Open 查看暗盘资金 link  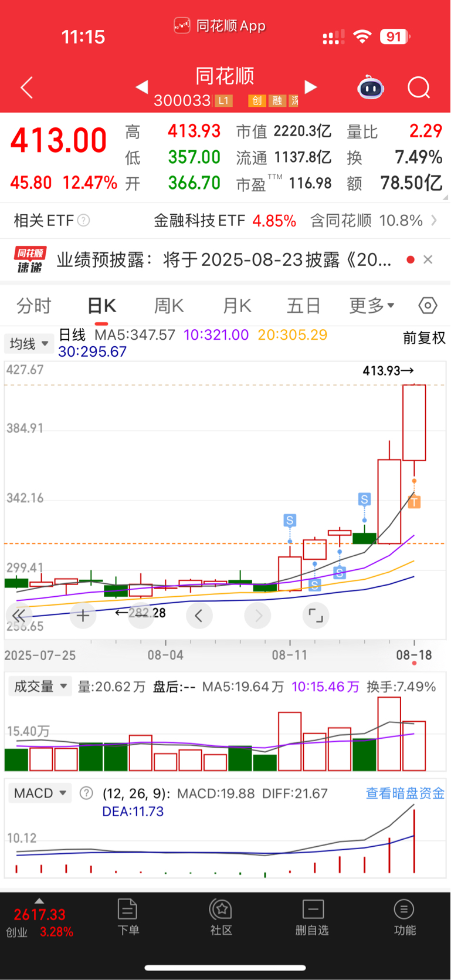click(405, 793)
